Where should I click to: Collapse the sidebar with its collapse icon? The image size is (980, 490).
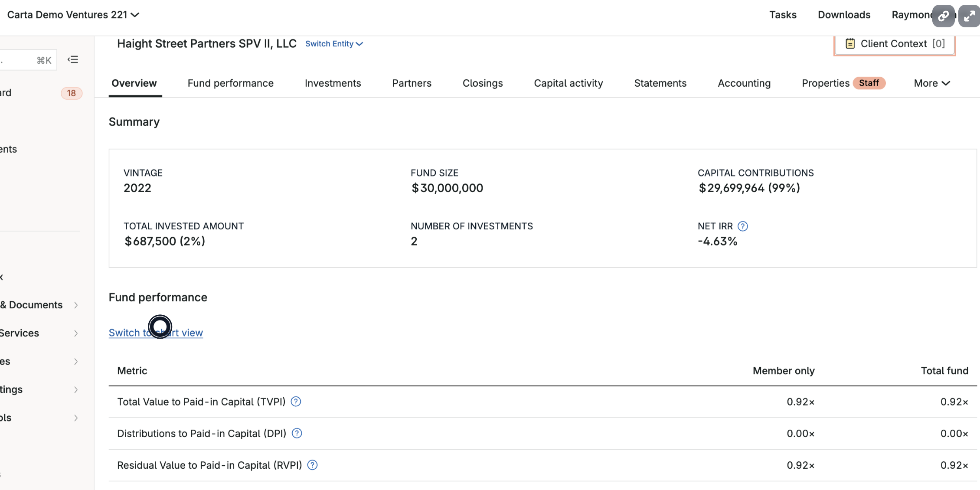click(73, 59)
